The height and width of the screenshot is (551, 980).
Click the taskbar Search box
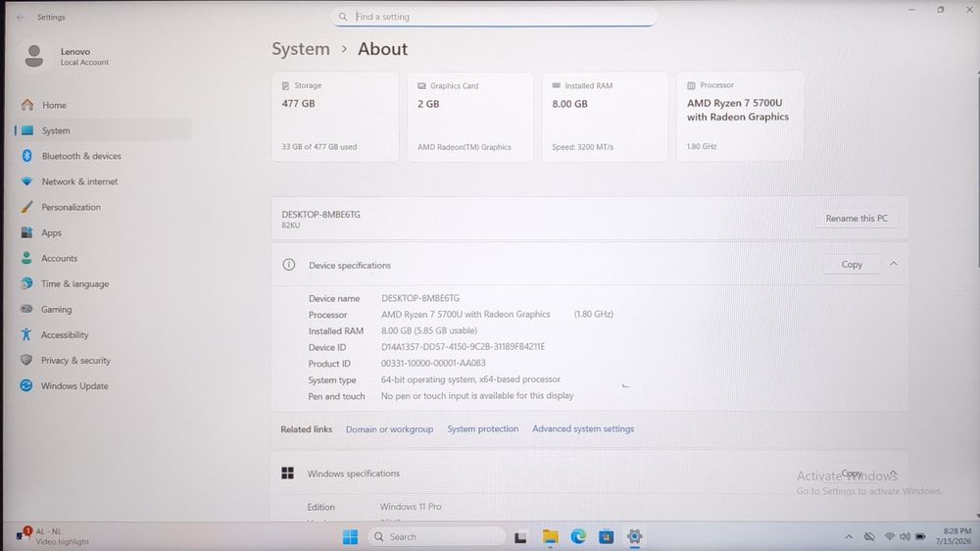[x=437, y=536]
